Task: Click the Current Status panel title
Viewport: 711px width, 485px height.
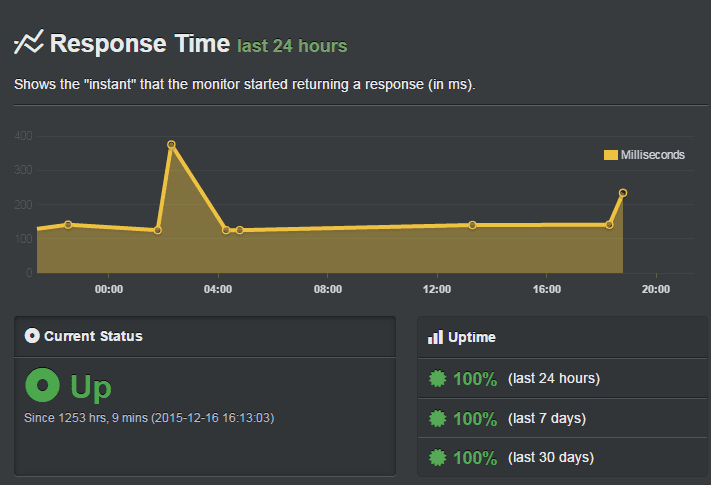Action: click(x=93, y=336)
